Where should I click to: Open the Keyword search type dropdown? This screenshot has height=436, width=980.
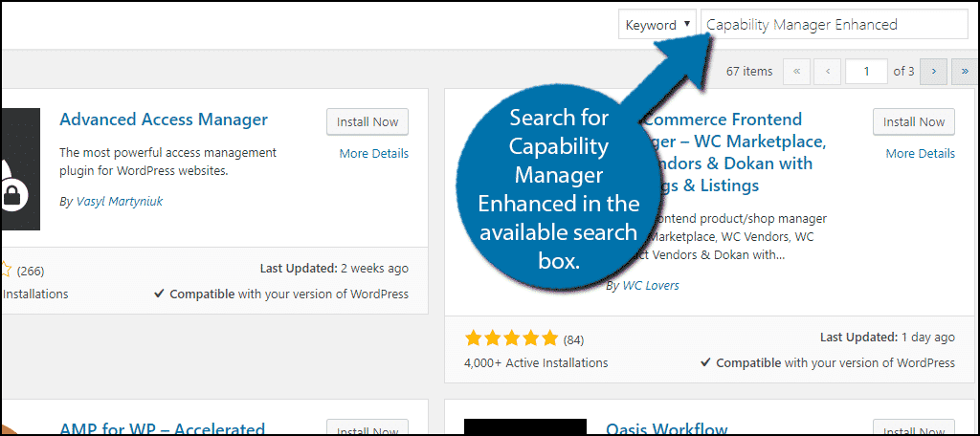tap(657, 25)
